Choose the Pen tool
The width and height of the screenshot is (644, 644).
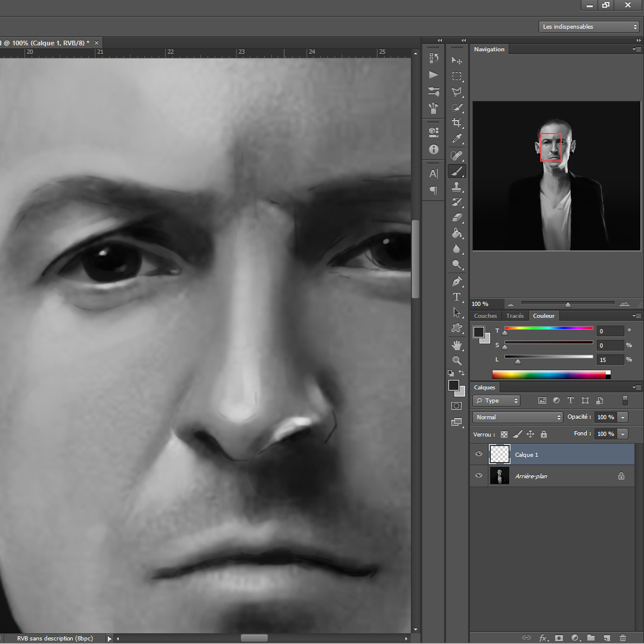(457, 281)
